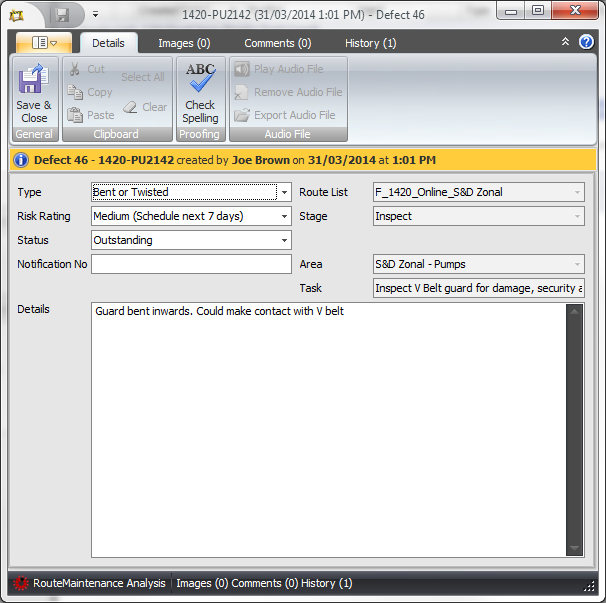The height and width of the screenshot is (603, 606).
Task: Click the RouteMaintenance Analysis status label
Action: click(x=99, y=583)
